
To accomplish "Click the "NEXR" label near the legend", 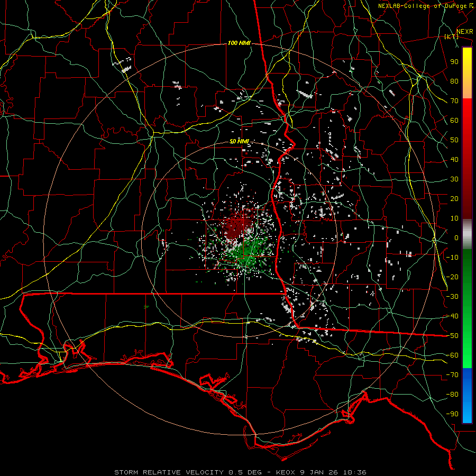I will click(465, 32).
